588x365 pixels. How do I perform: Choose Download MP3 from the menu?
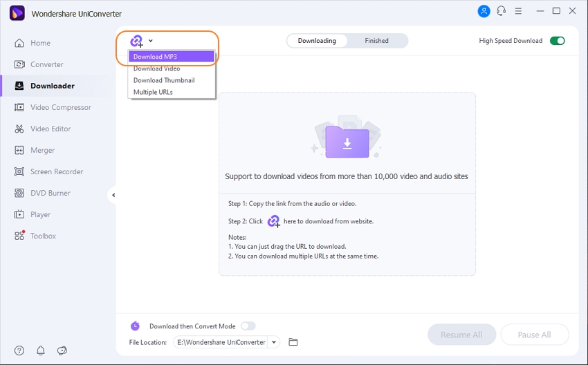coord(171,57)
